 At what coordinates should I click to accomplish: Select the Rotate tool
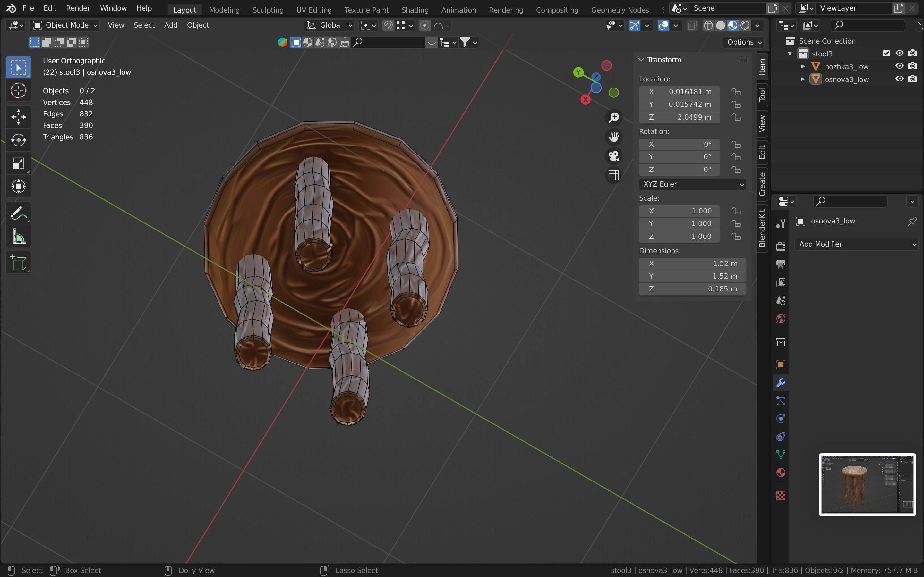point(18,140)
